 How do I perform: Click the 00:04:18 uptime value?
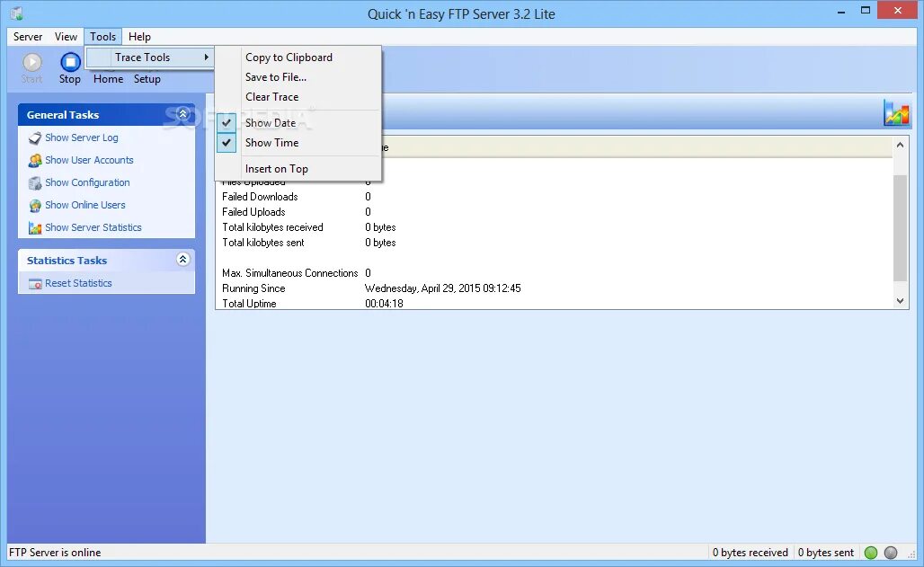pos(384,304)
